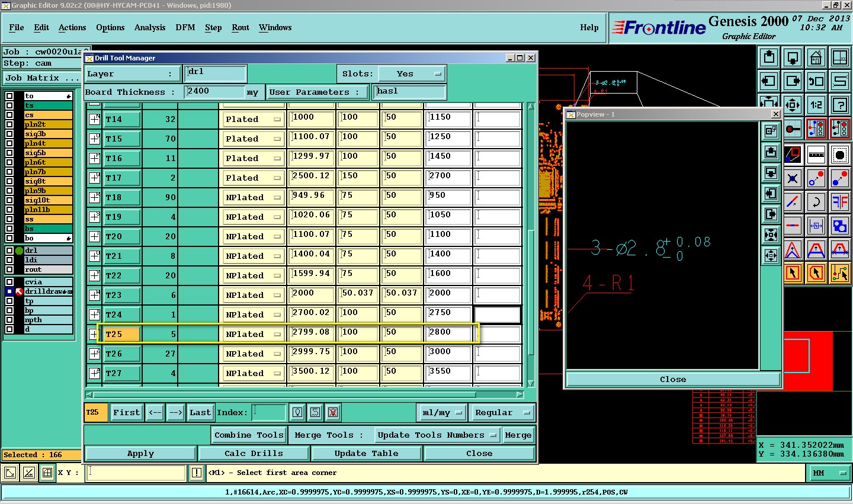This screenshot has height=504, width=853.
Task: Click the Board Thickness input field
Action: [214, 91]
